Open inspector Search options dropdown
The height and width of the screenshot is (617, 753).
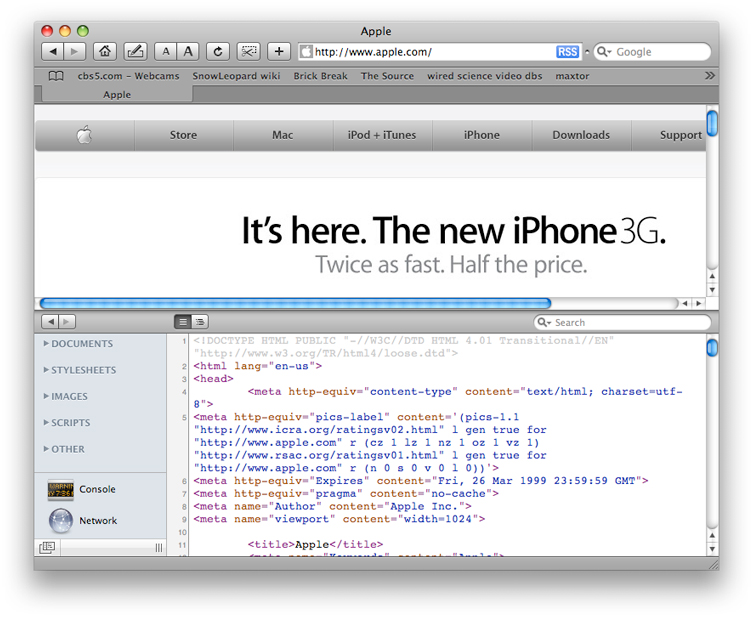click(544, 322)
